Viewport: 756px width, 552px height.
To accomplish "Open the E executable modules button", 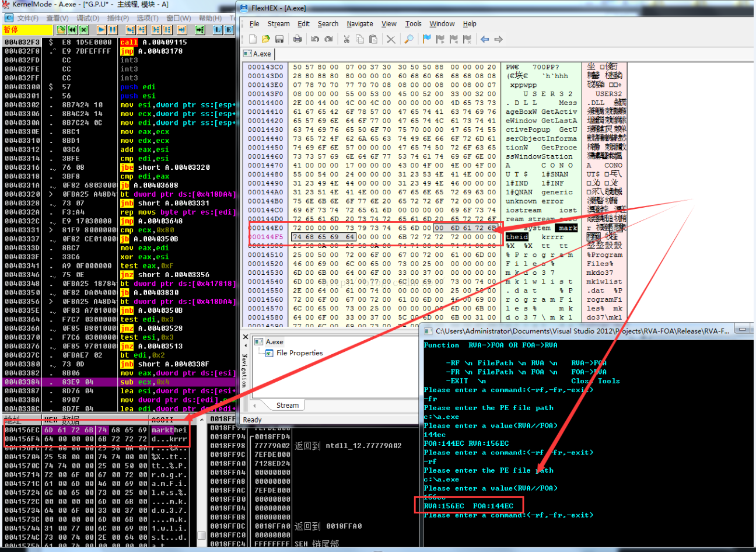I will (x=229, y=30).
